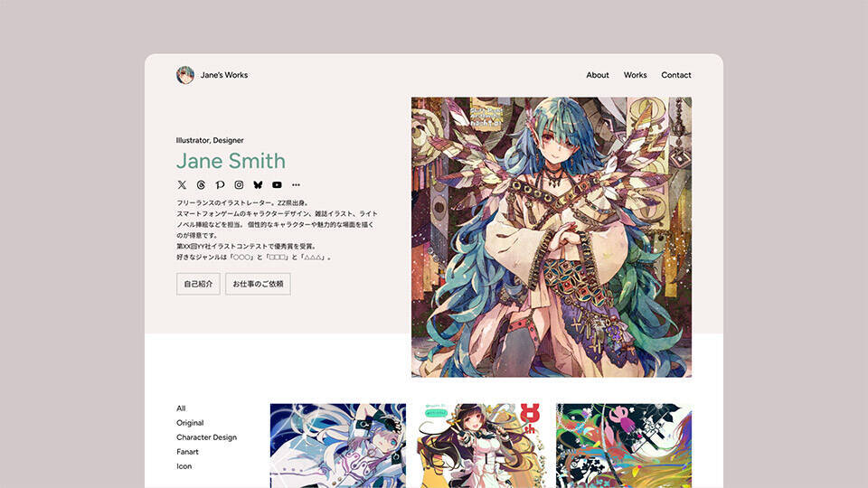868x488 pixels.
Task: Open the X (Twitter) profile icon
Action: tap(182, 184)
